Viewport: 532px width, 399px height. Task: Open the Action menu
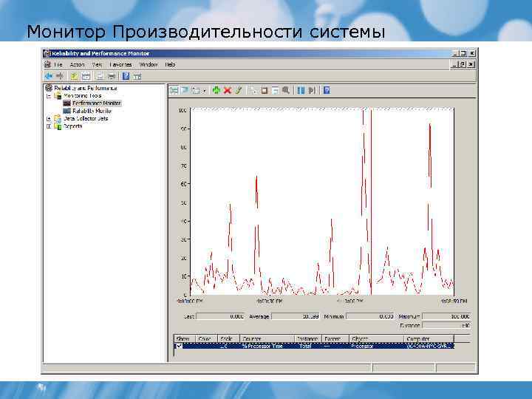77,64
